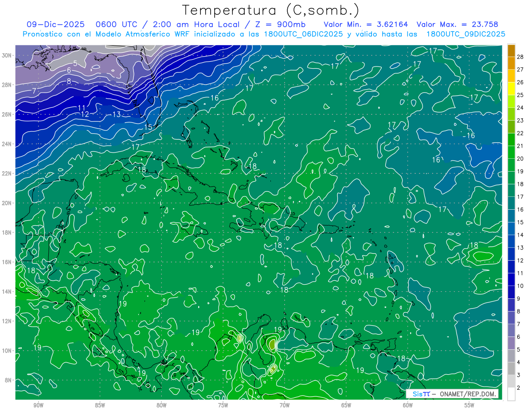Click the '60W' longitude axis label

coord(408,405)
